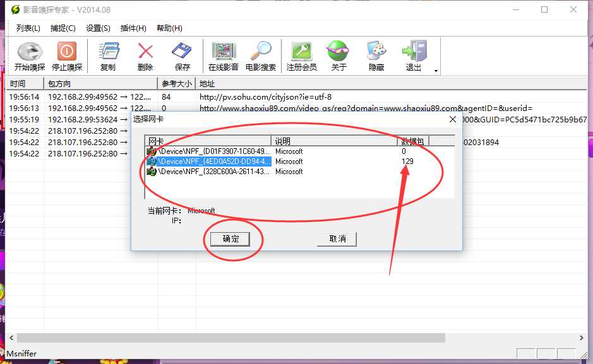
Task: Click the 停止嗅探 stop sniffing icon
Action: tap(66, 52)
